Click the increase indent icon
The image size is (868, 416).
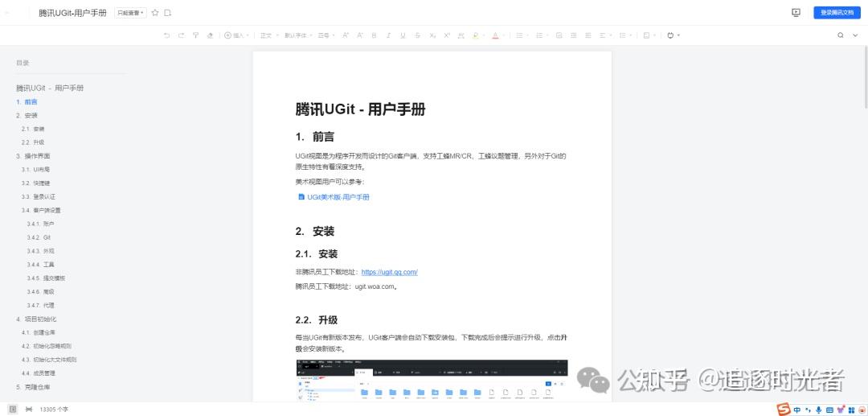coord(588,35)
